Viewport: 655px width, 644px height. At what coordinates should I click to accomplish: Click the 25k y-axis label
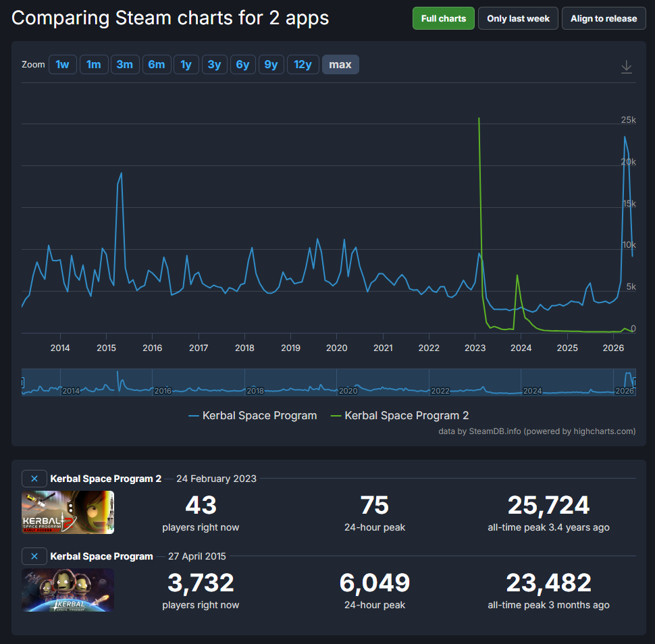tap(628, 120)
